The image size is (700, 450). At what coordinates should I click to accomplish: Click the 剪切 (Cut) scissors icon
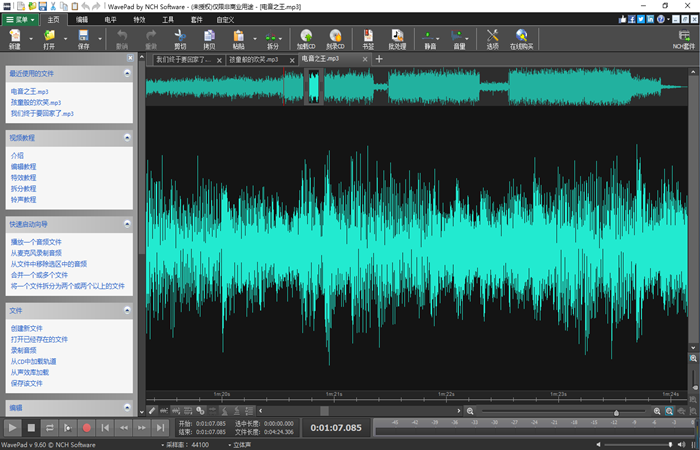[180, 38]
